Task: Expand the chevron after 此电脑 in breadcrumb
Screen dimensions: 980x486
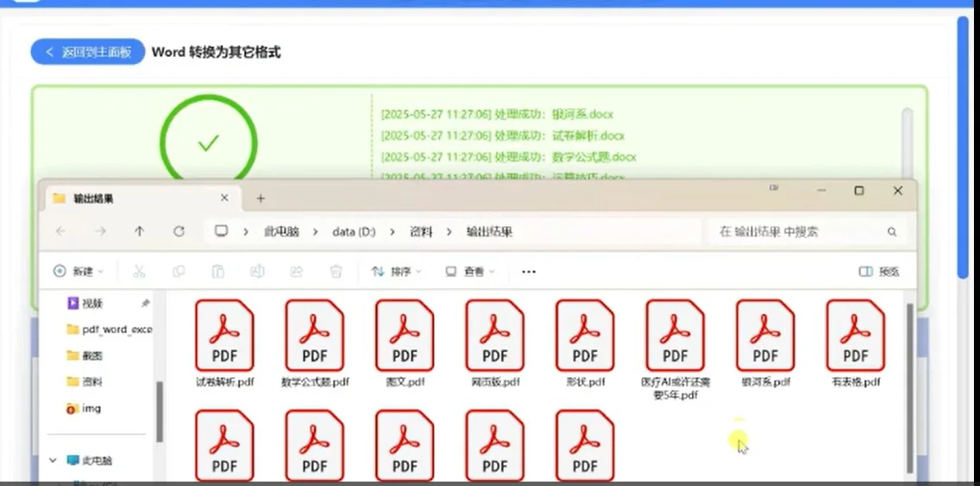Action: (x=317, y=232)
